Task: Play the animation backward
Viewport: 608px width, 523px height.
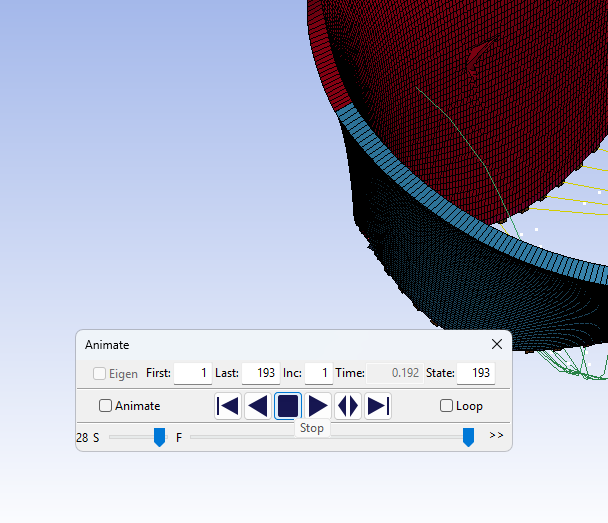Action: (258, 406)
